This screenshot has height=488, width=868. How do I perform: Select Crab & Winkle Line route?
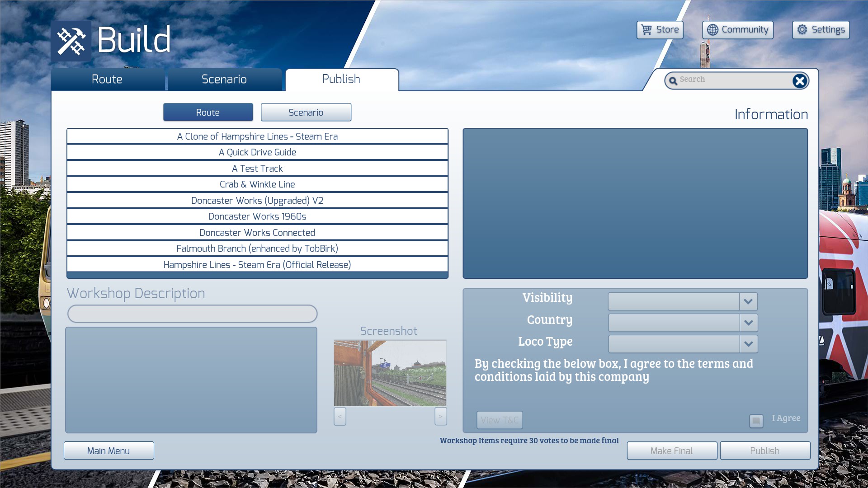[x=257, y=184]
